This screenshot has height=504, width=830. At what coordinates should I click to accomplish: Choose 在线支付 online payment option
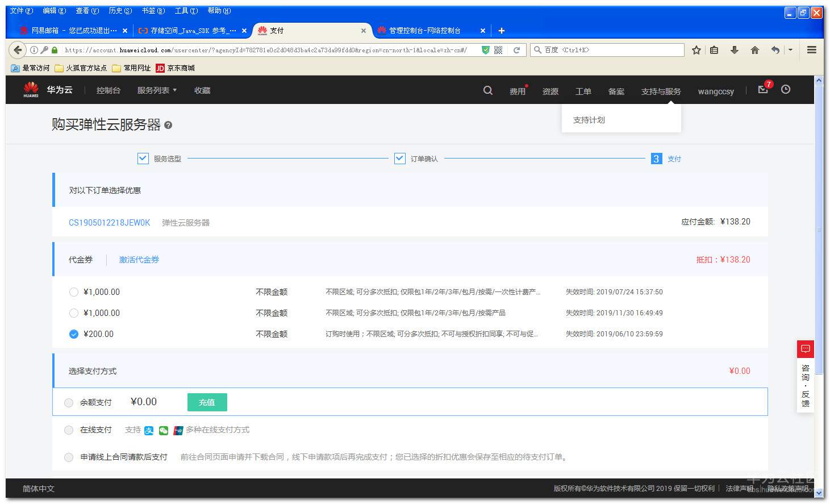(x=69, y=430)
